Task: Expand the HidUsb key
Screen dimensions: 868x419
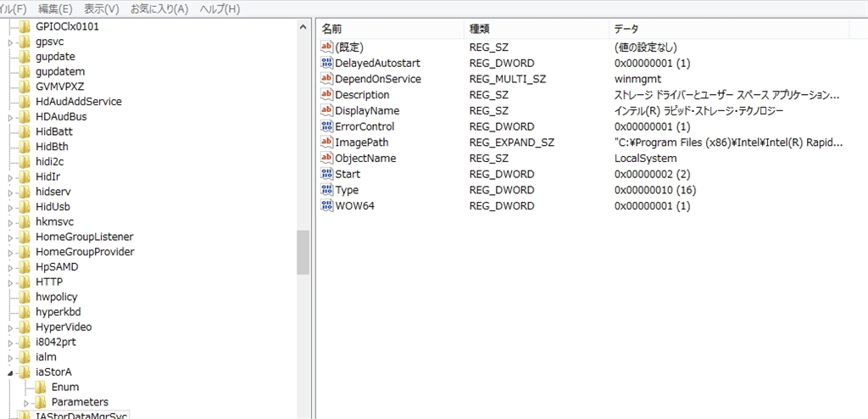Action: [10, 207]
